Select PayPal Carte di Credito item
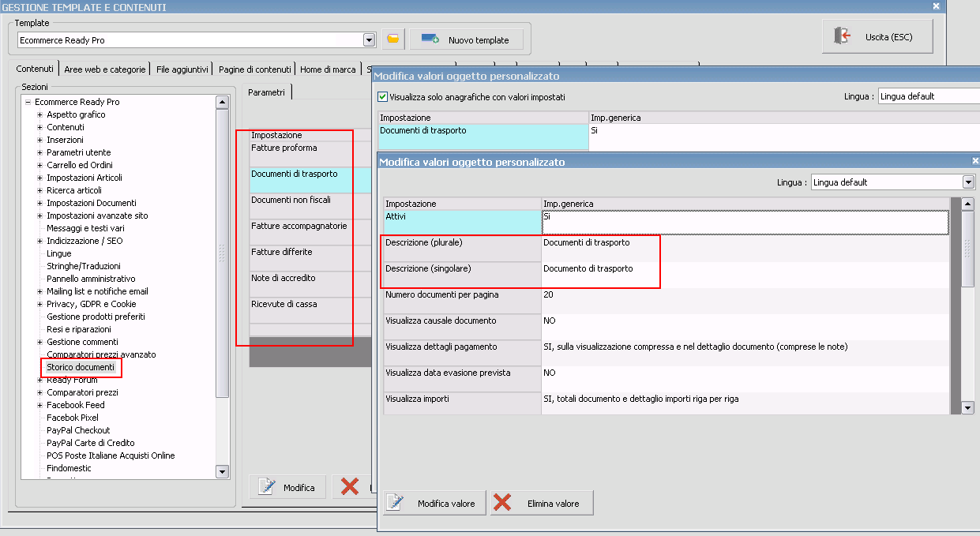980x536 pixels. click(x=91, y=443)
